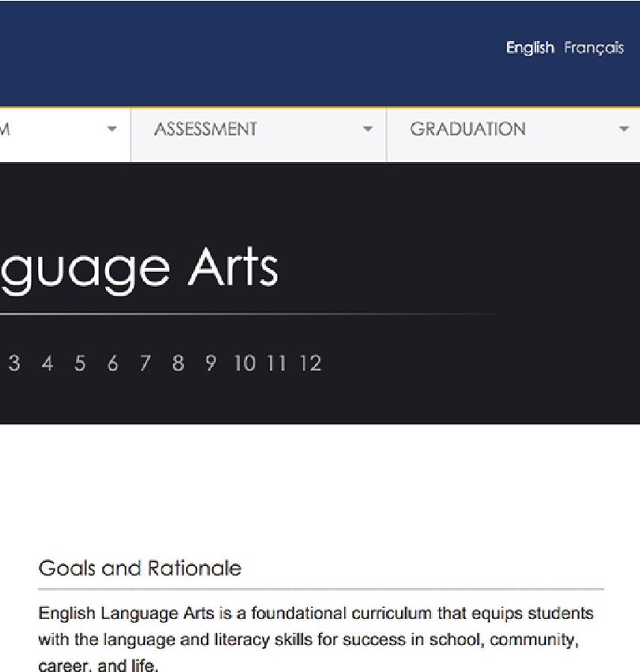This screenshot has height=672, width=640.
Task: Pick grade 7 from the grade selector
Action: pyautogui.click(x=145, y=364)
